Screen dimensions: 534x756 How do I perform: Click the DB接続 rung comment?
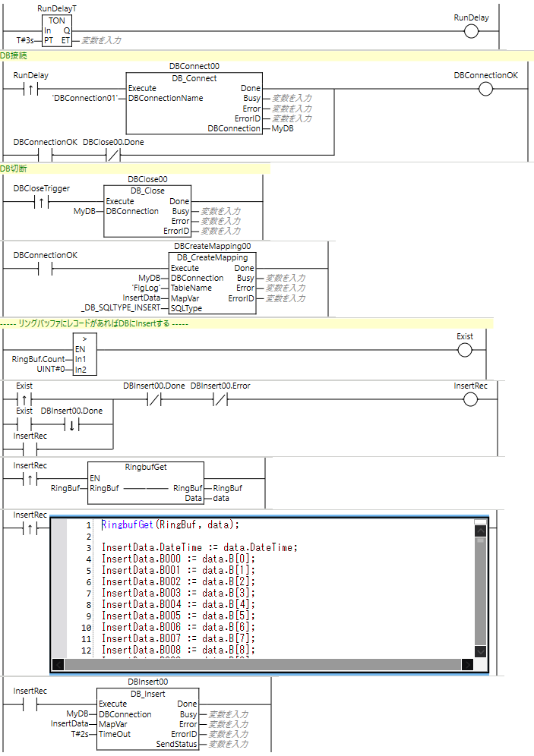[x=14, y=55]
